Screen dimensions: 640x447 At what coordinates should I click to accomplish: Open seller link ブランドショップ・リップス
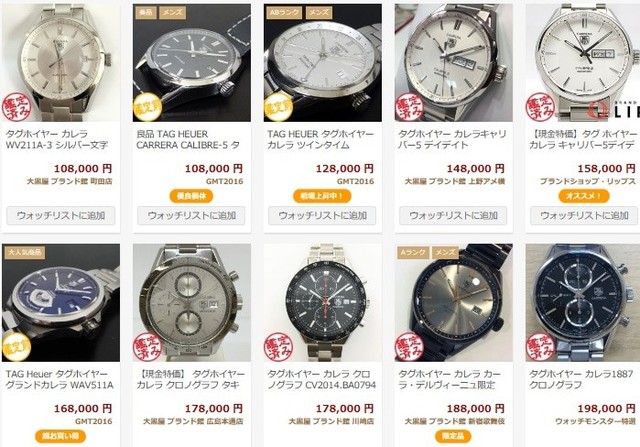click(x=588, y=181)
